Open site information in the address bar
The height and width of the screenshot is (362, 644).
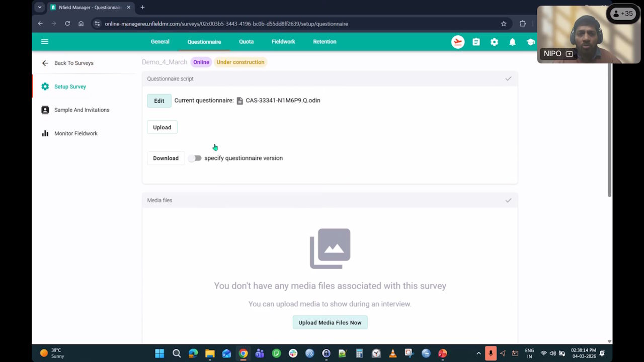click(97, 23)
